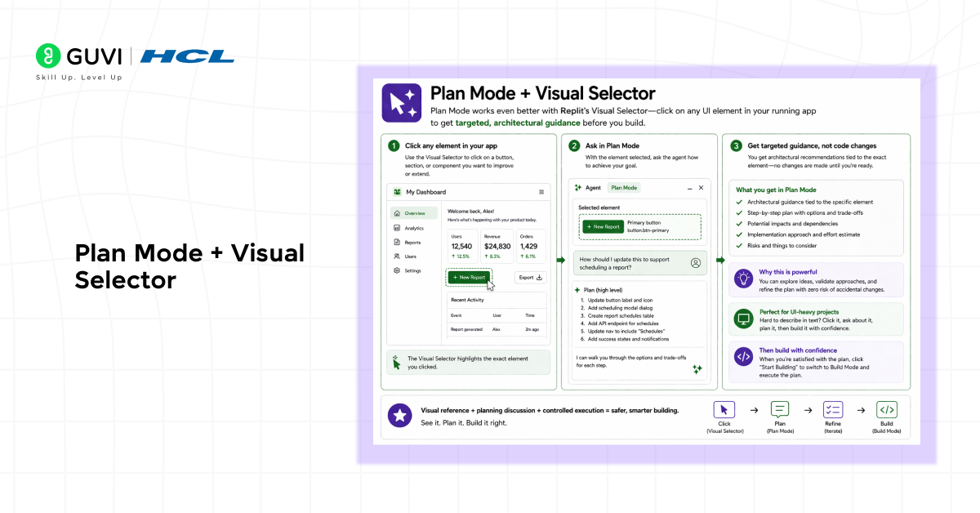Click the Users people icon
This screenshot has width=980, height=513.
click(397, 256)
